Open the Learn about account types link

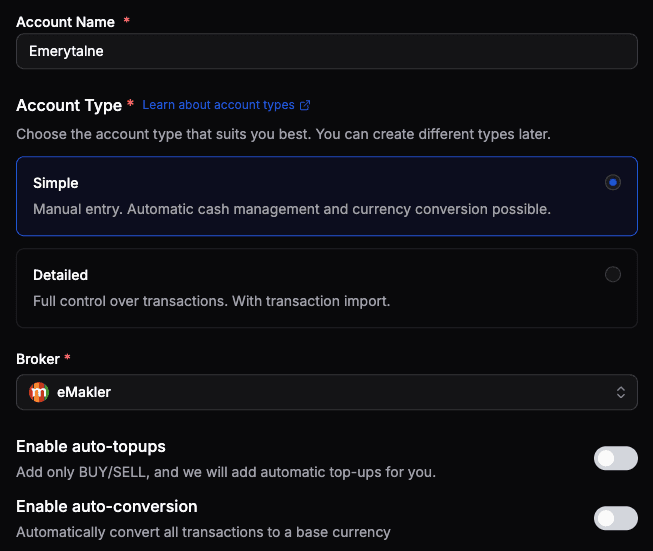coord(218,105)
